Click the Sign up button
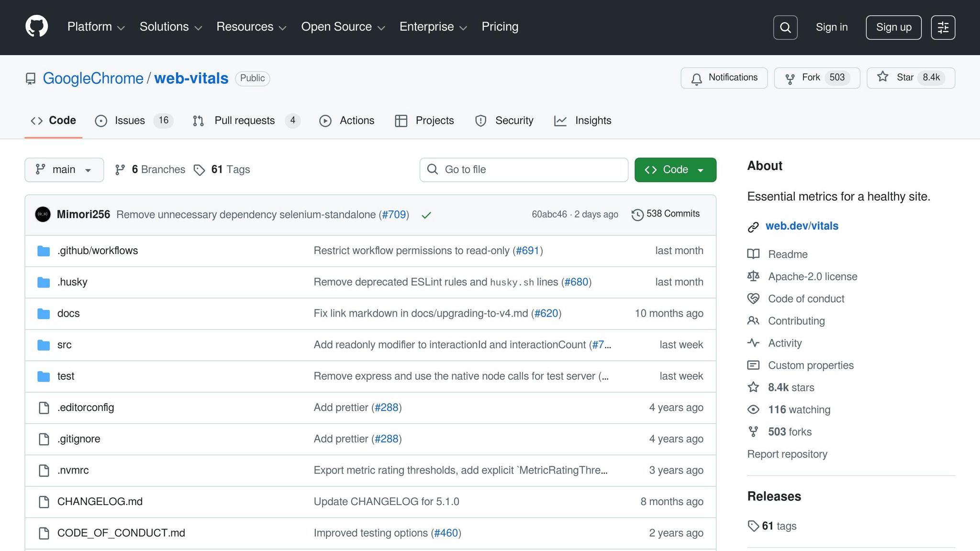The image size is (980, 551). (893, 27)
